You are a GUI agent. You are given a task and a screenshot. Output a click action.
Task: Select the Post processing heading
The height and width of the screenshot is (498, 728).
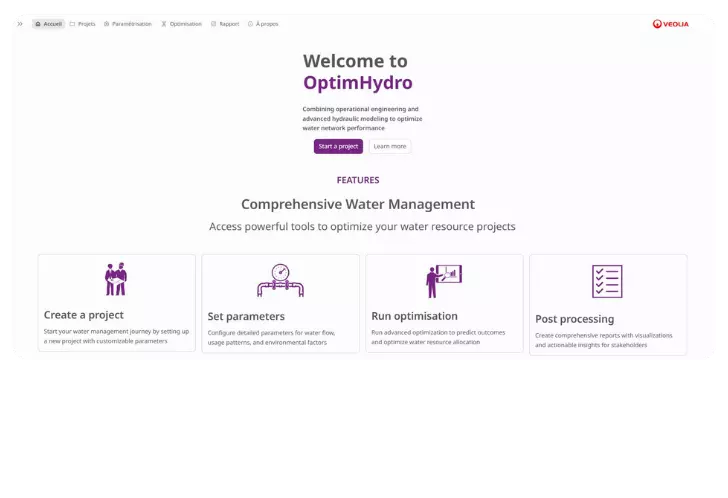tap(575, 319)
